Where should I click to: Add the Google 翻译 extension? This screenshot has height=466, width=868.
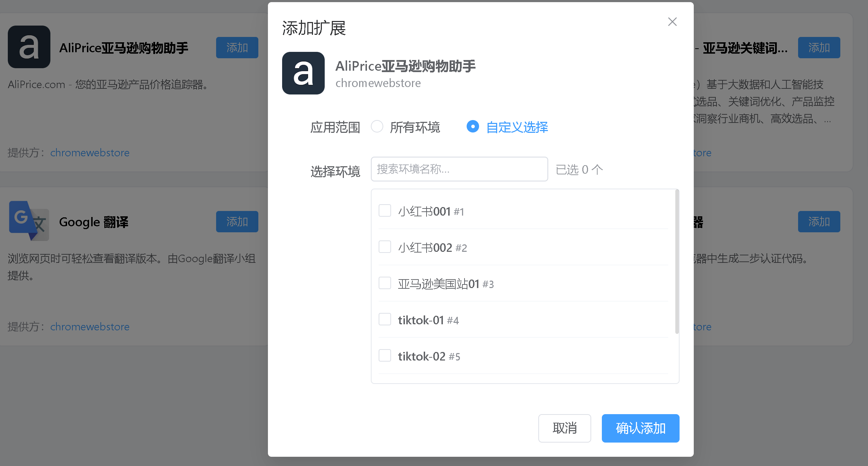[x=237, y=222]
